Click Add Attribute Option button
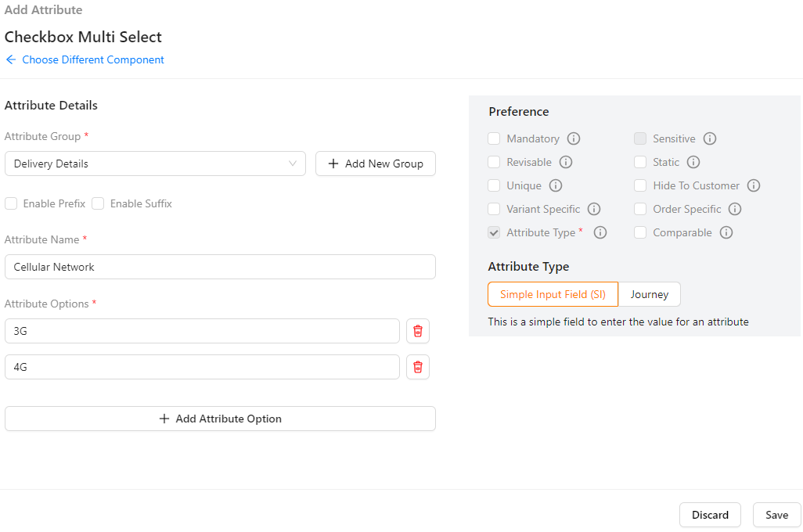 point(220,419)
